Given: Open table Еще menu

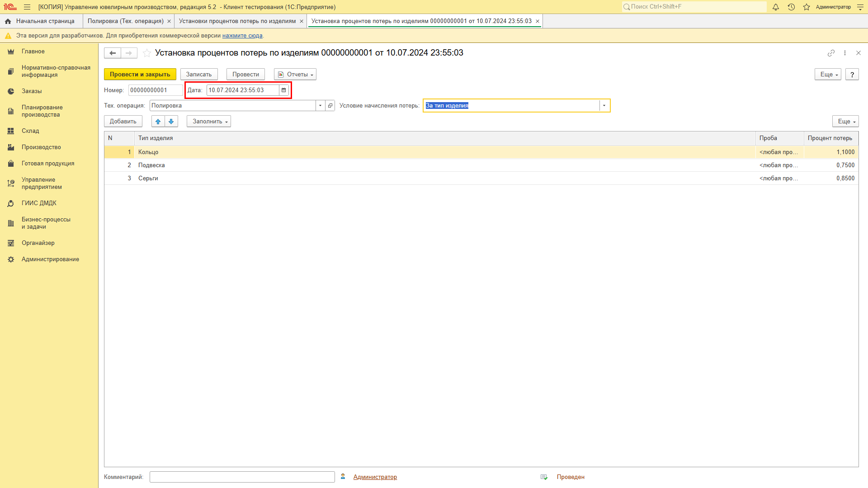Looking at the screenshot, I should pyautogui.click(x=845, y=122).
